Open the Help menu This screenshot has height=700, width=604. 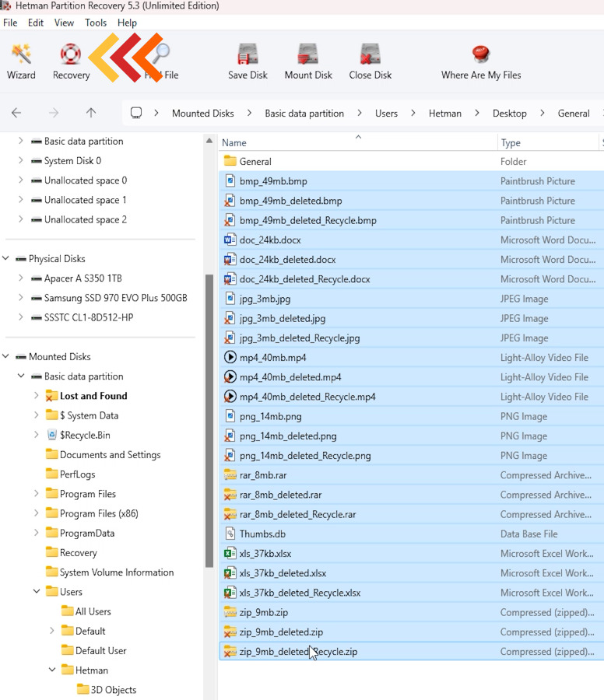[x=127, y=23]
